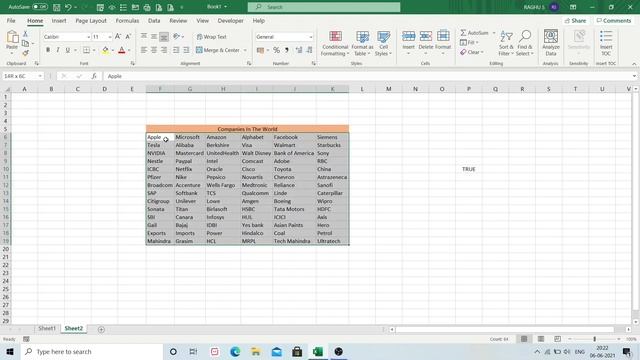The width and height of the screenshot is (640, 360).
Task: Click the formula bar showing Apple
Action: click(x=369, y=76)
